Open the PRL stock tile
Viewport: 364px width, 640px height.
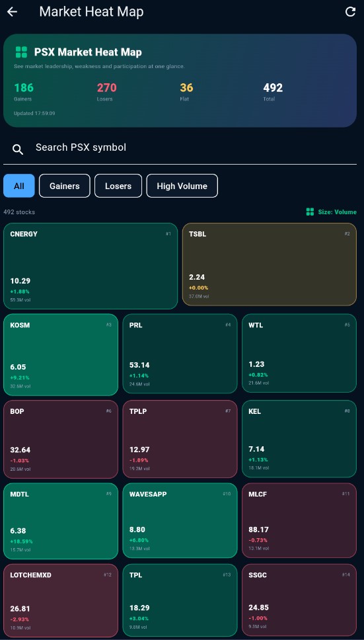click(x=180, y=354)
